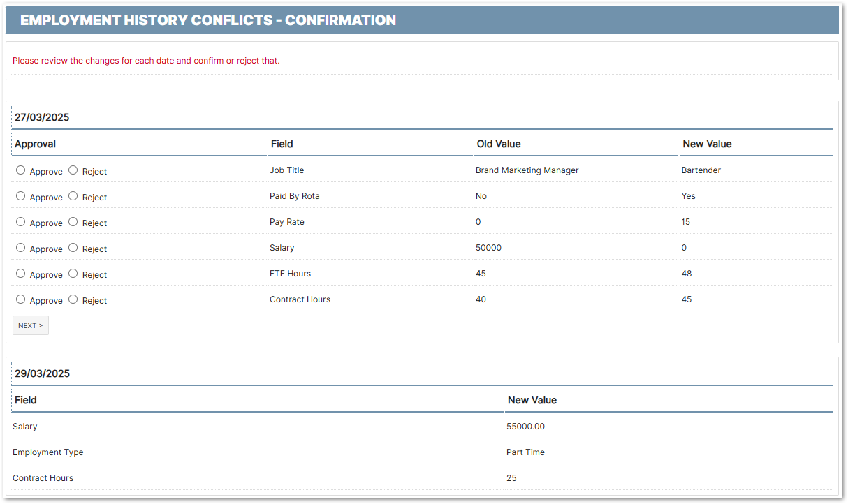This screenshot has width=848, height=504.
Task: Approve the Contract Hours change
Action: point(21,299)
